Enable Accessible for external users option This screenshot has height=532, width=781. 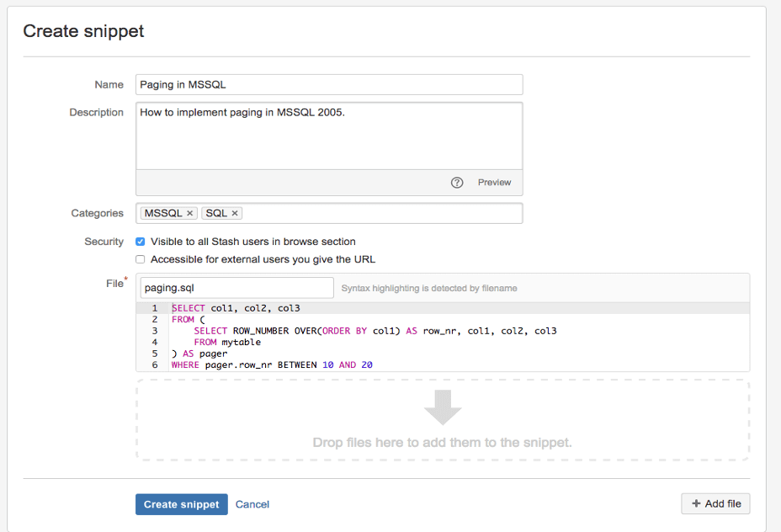click(140, 258)
